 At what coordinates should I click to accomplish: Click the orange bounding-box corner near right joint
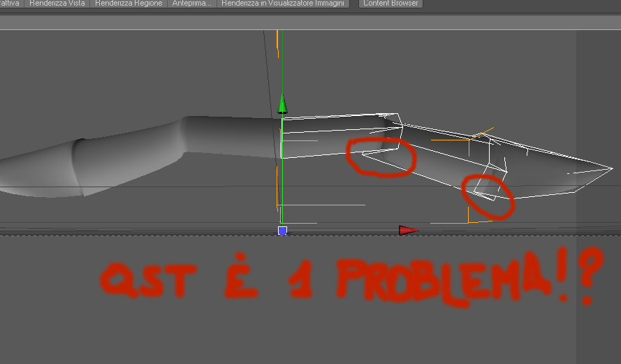click(x=469, y=221)
